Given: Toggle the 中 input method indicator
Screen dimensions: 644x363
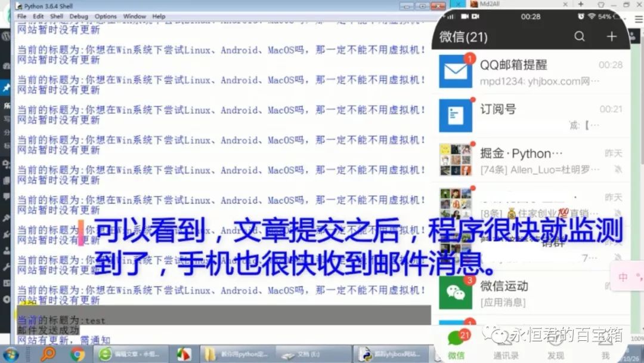Looking at the screenshot, I should [623, 278].
